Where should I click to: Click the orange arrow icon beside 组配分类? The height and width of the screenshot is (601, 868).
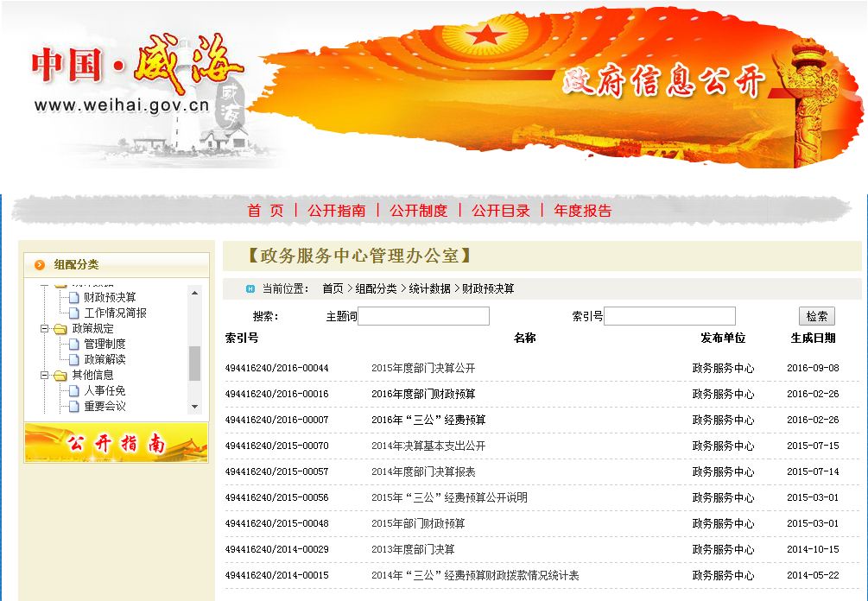click(x=40, y=265)
